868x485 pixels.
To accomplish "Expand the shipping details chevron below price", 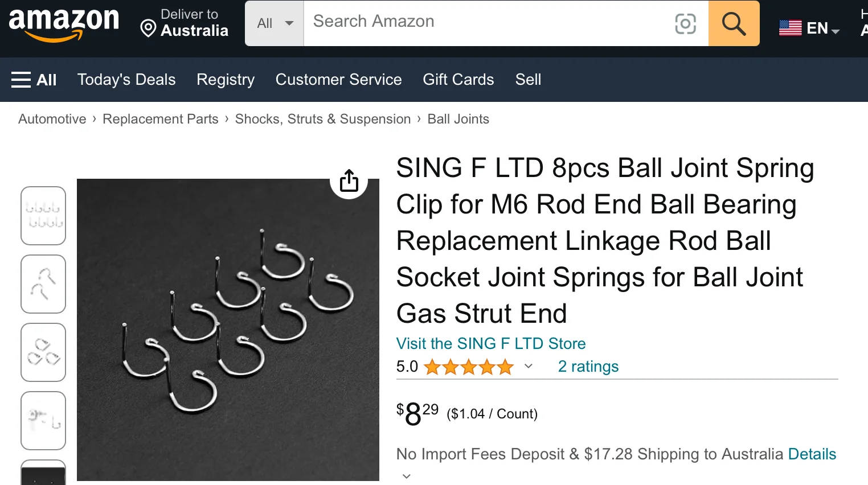I will click(x=406, y=476).
